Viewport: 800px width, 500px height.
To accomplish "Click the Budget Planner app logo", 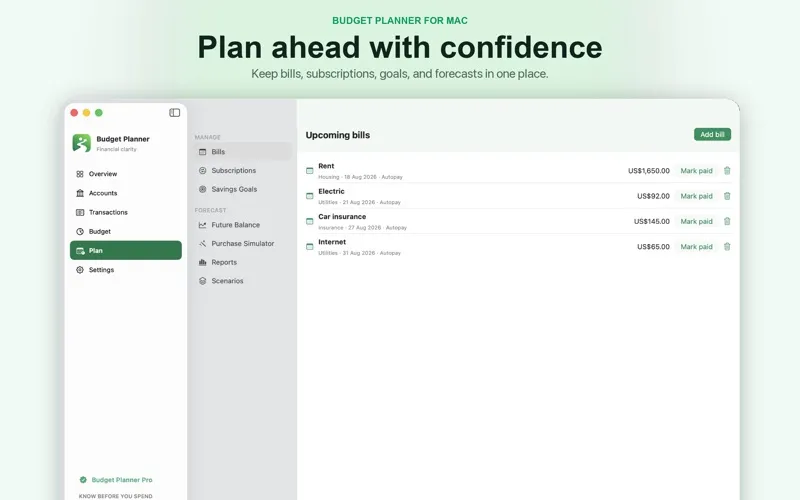I will click(x=81, y=143).
